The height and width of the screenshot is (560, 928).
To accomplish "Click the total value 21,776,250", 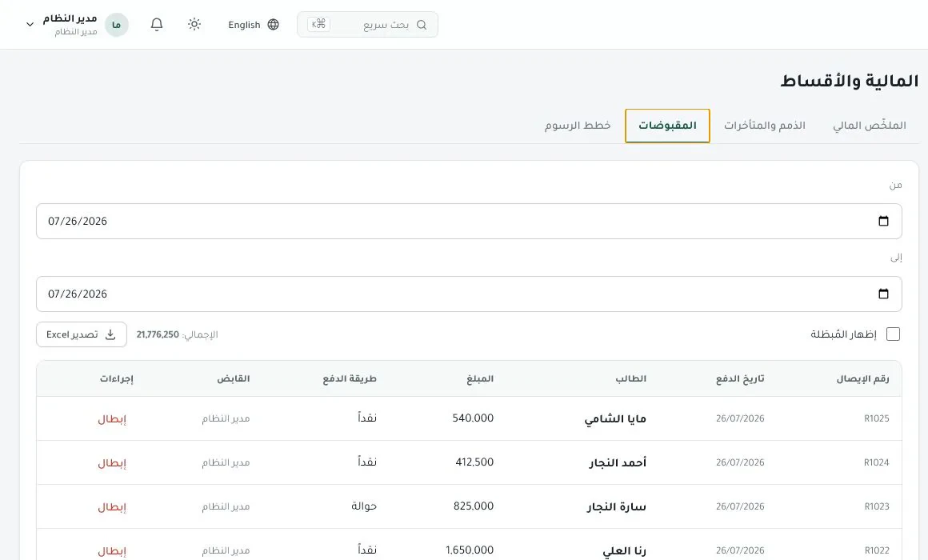I will click(x=158, y=334).
